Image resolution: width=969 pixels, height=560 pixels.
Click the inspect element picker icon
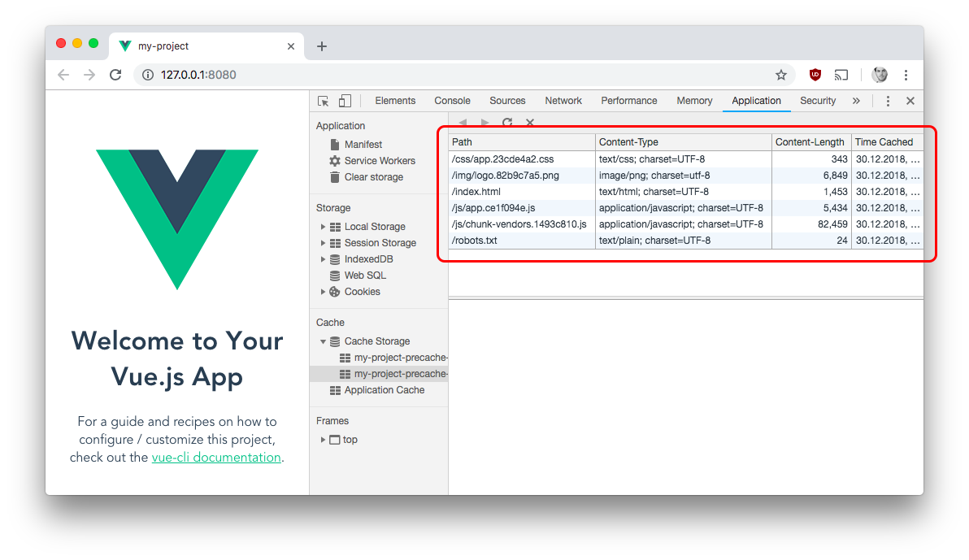pos(324,101)
